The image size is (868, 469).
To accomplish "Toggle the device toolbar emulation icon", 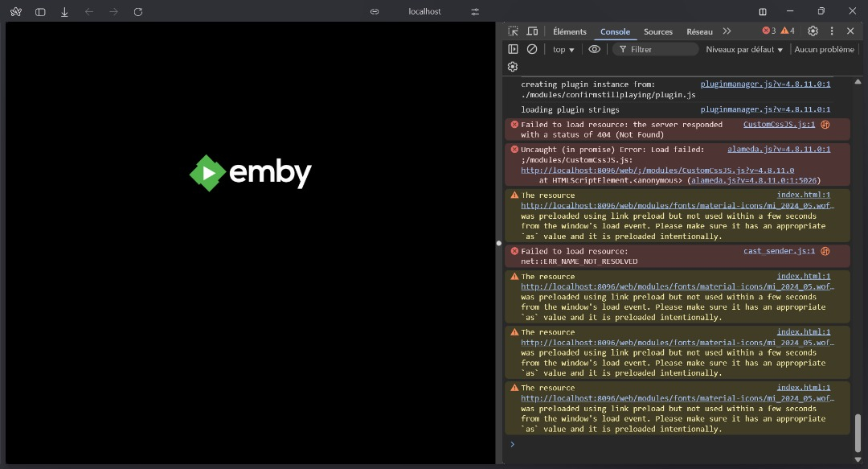I will click(x=532, y=31).
